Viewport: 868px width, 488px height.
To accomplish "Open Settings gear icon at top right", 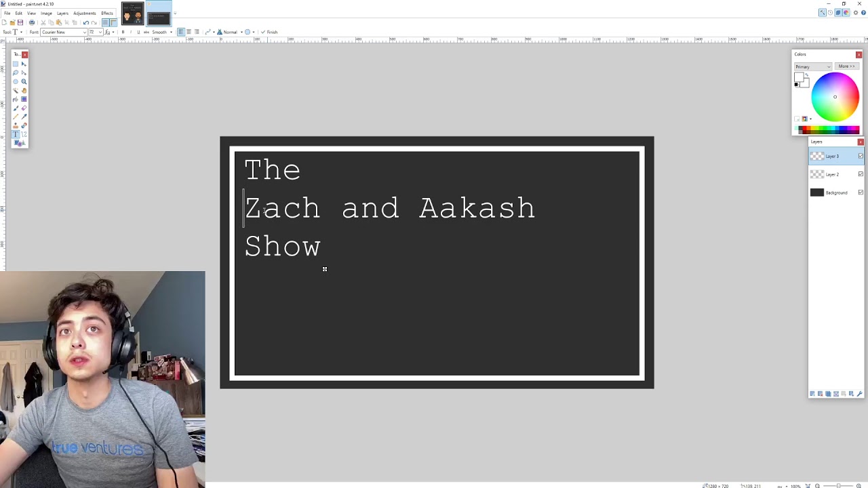I will point(856,12).
